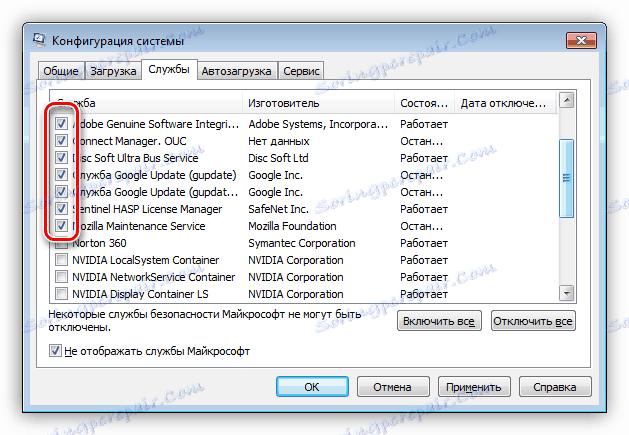Image resolution: width=629 pixels, height=435 pixels.
Task: Click the NVIDIA Display Container LS name
Action: pyautogui.click(x=140, y=294)
